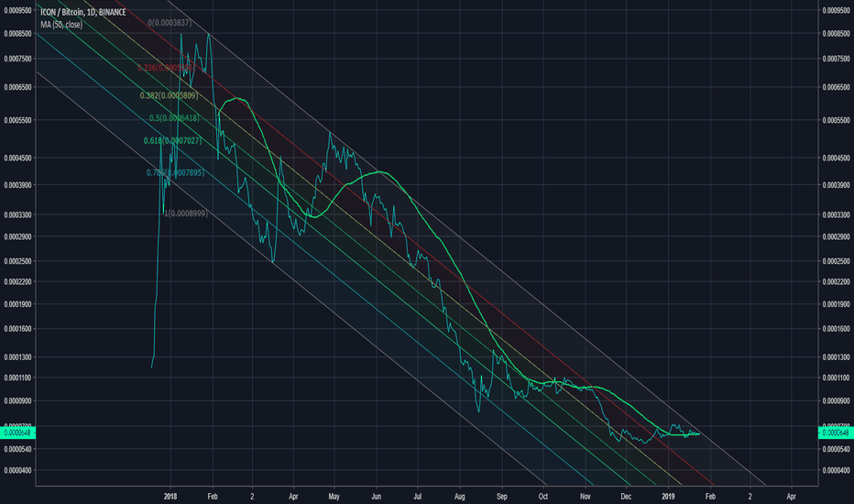This screenshot has height=504, width=854.
Task: Select the 0.786(0.0007895) Fibonacci label
Action: pos(175,172)
